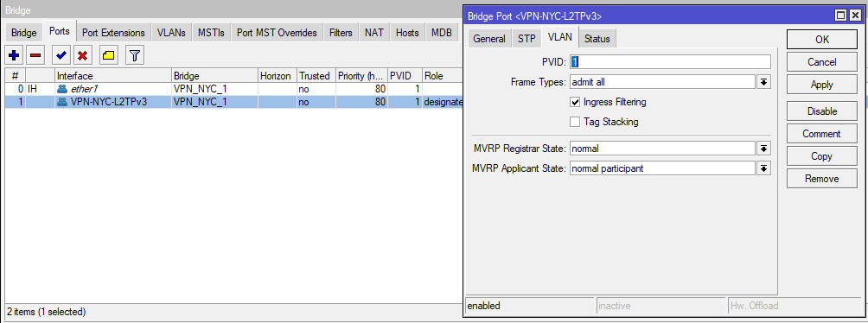
Task: Click the Comment button
Action: tap(822, 134)
